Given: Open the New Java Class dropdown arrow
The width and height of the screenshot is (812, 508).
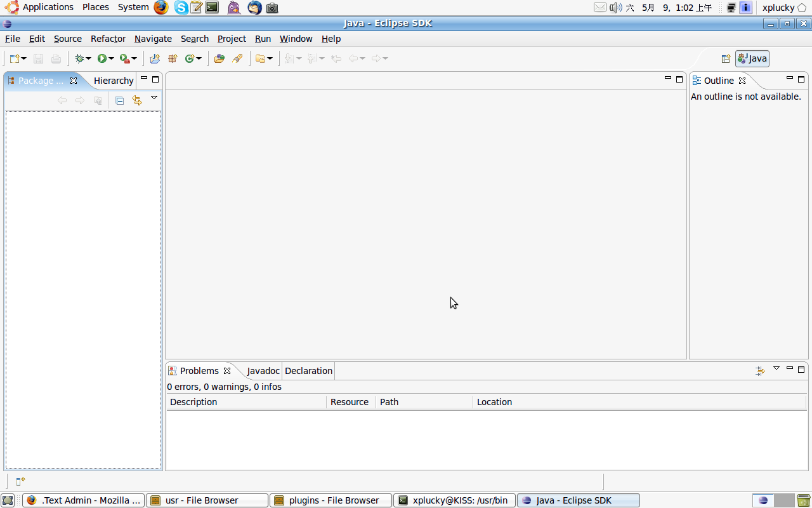Looking at the screenshot, I should point(199,58).
